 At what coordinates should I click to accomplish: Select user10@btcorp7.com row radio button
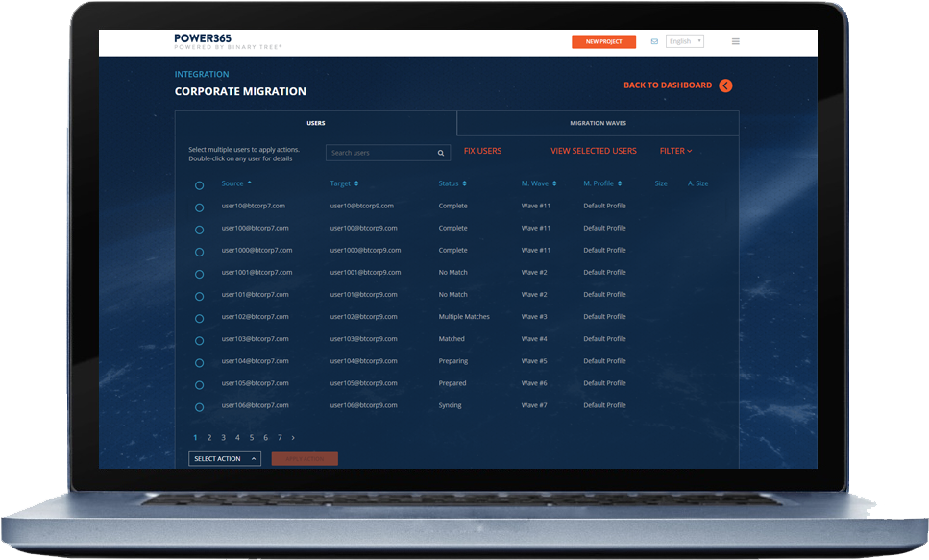199,207
